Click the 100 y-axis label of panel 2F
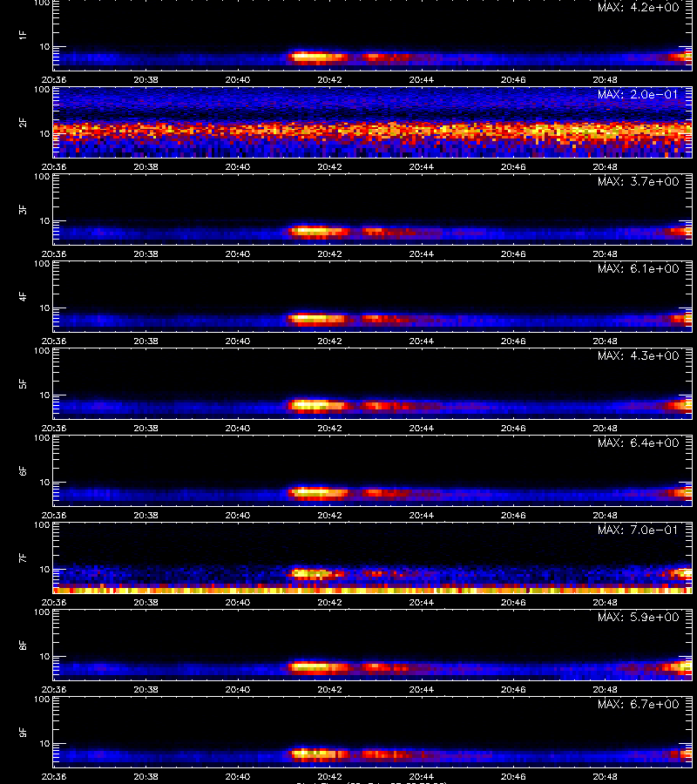 tap(42, 90)
